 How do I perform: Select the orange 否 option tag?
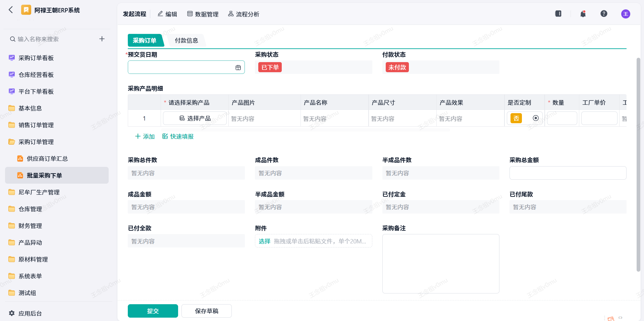point(516,118)
